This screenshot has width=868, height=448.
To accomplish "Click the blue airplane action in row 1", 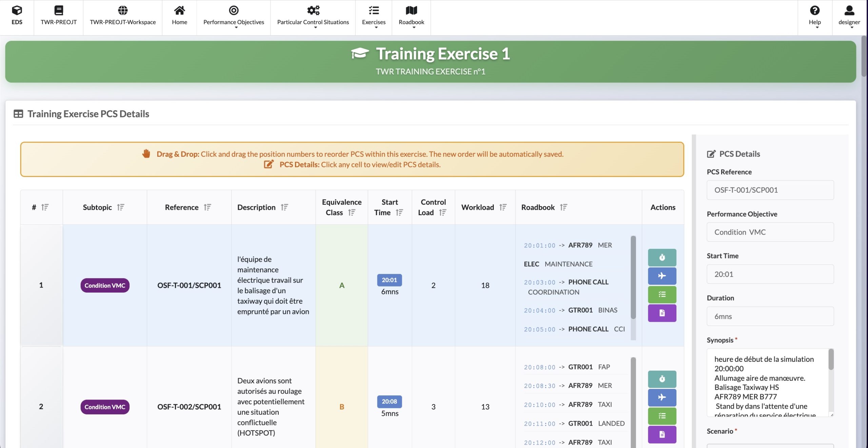I will 662,276.
